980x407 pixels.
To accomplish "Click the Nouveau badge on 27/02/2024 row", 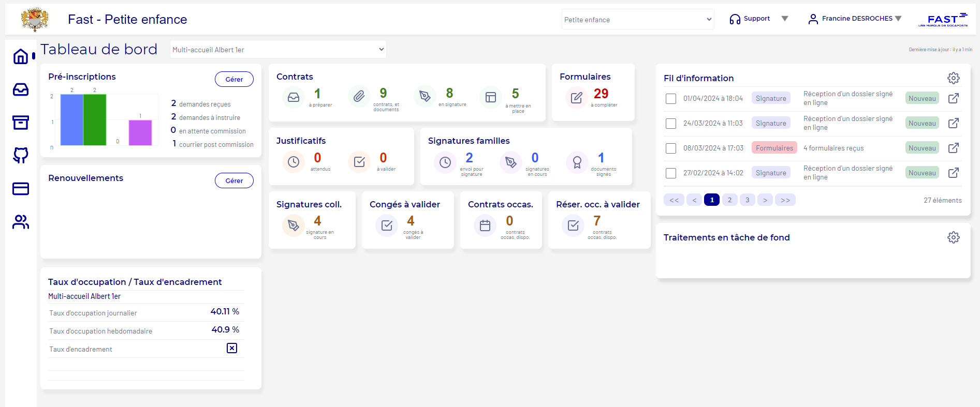I will coord(922,173).
